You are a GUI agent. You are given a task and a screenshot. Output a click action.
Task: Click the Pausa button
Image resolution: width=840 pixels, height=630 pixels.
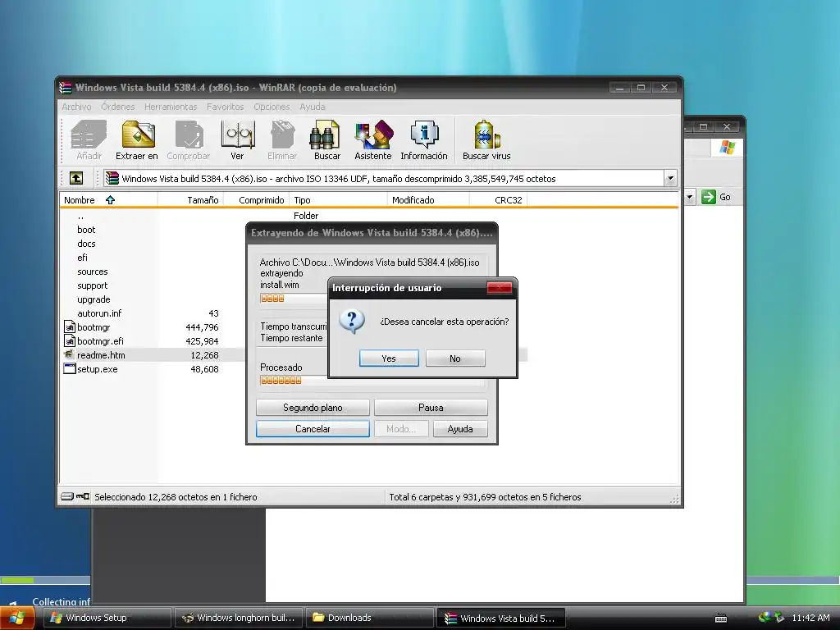(x=431, y=408)
